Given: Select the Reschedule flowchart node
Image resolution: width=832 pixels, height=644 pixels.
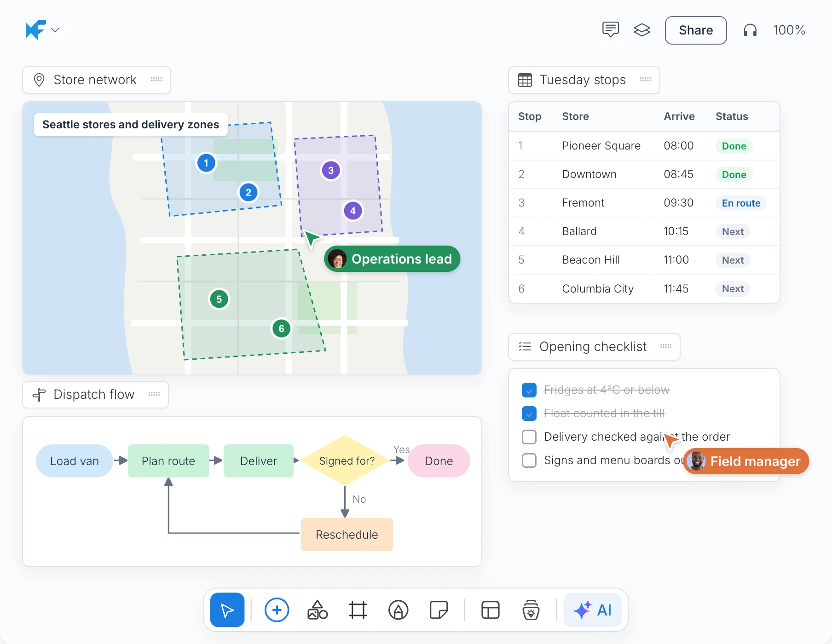Looking at the screenshot, I should point(347,535).
